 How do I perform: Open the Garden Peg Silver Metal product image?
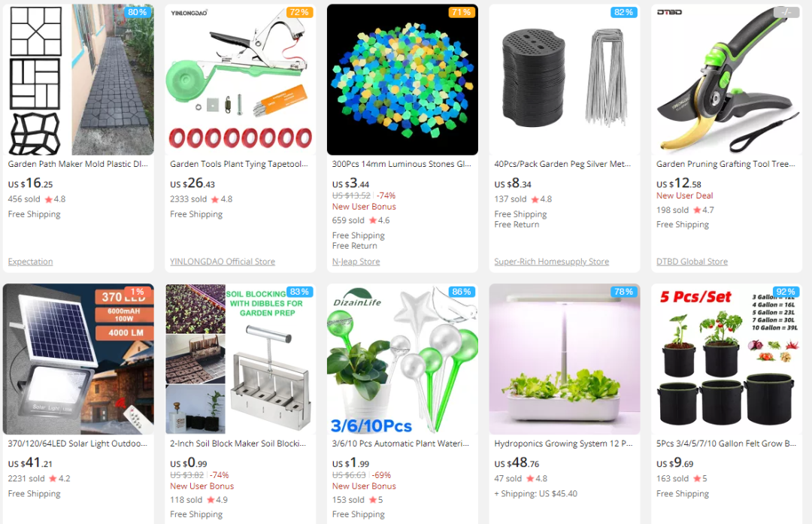[x=565, y=80]
